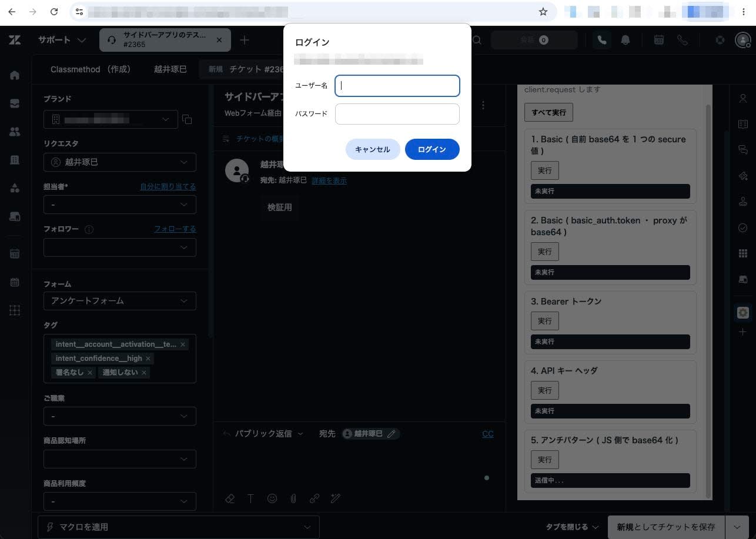756x539 pixels.
Task: Open the 担当者 dropdown
Action: [x=120, y=205]
